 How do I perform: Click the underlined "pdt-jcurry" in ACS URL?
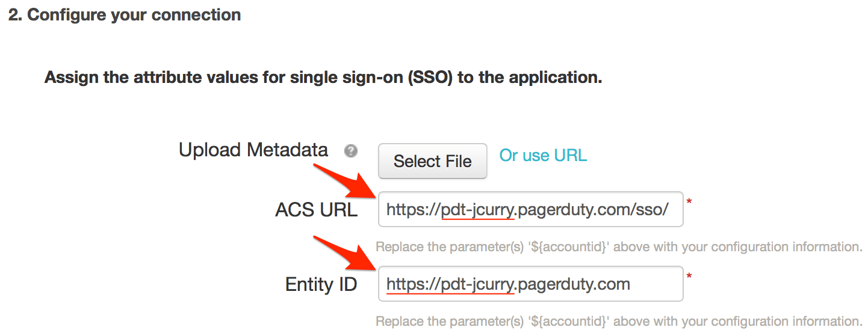(x=477, y=210)
